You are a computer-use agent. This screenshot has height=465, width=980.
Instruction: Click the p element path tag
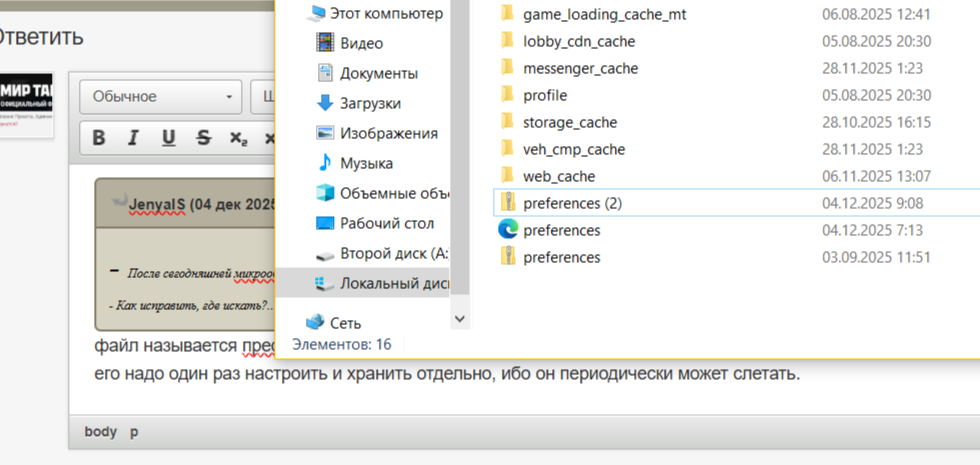coord(134,432)
